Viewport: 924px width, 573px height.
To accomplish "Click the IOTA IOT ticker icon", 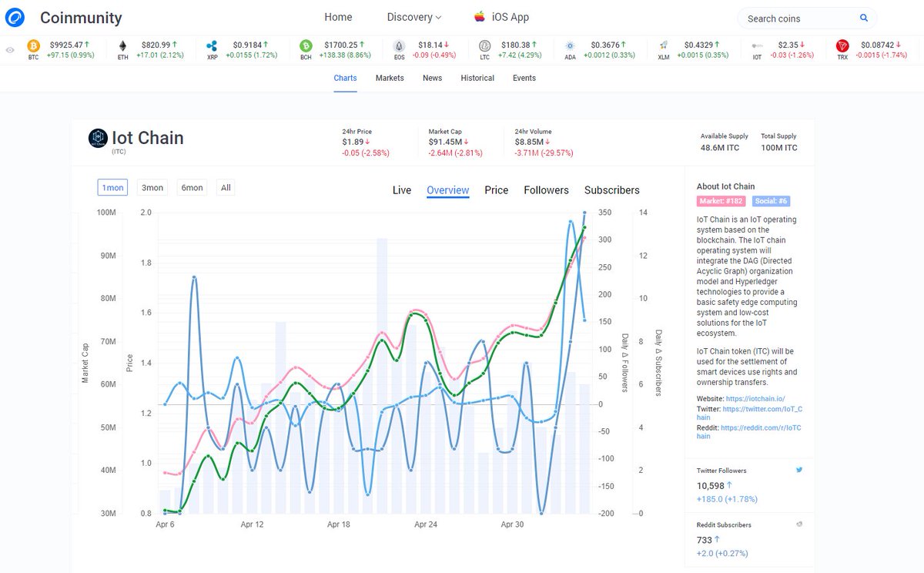I will pos(758,46).
